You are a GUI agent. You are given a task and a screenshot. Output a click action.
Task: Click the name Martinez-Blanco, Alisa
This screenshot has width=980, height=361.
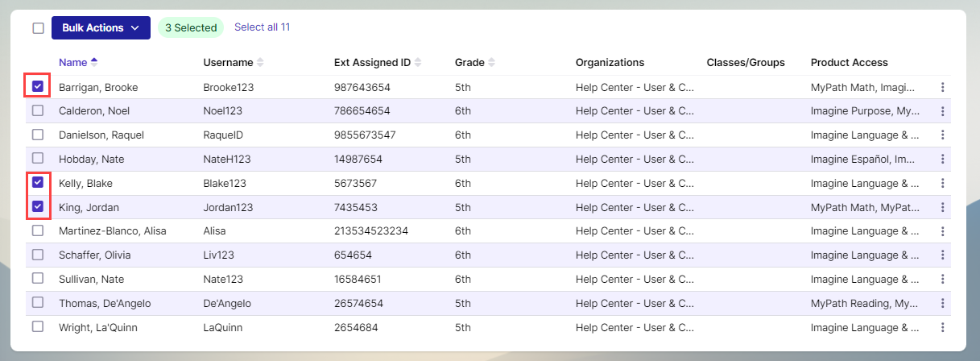[113, 231]
